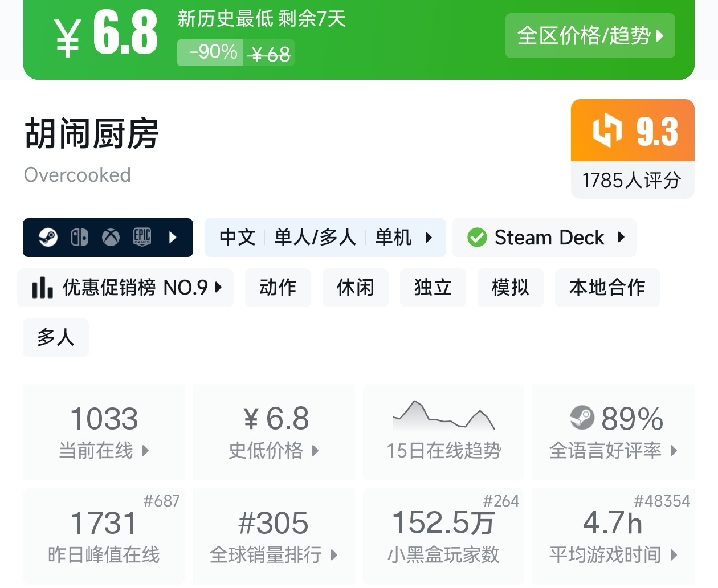Click the Steam logo next to 89%

[x=582, y=418]
